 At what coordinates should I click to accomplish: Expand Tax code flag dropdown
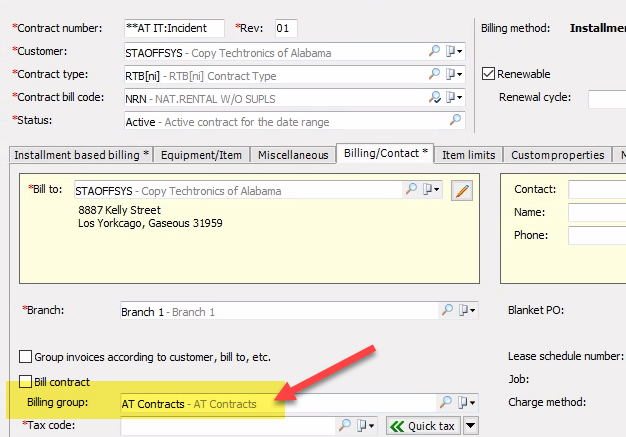point(366,426)
